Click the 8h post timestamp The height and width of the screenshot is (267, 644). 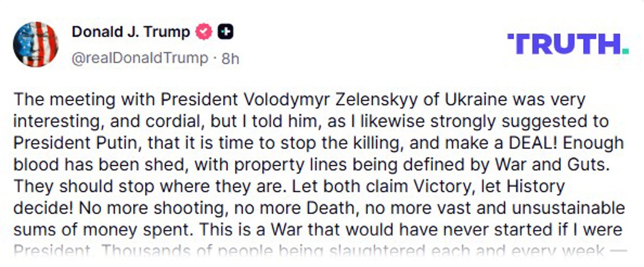(x=230, y=59)
